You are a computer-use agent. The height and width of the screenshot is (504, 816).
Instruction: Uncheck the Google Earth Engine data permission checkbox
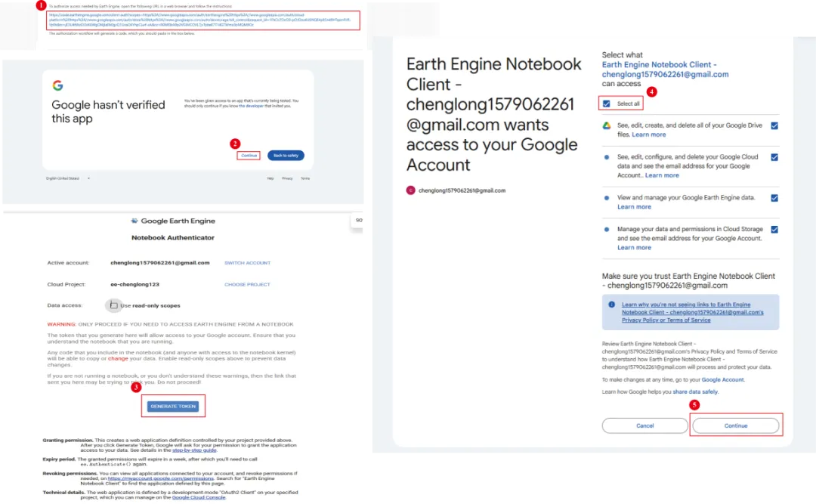coord(774,198)
